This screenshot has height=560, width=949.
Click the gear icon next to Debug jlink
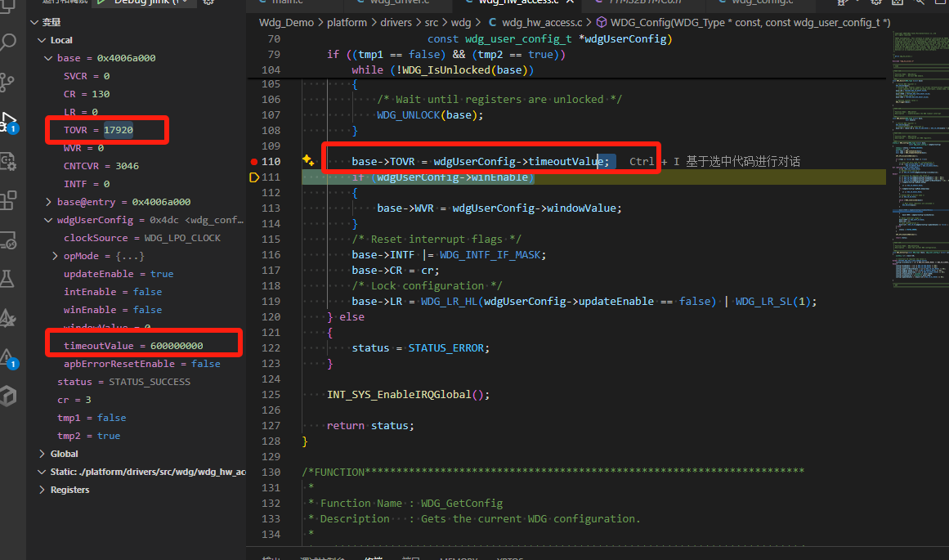tap(208, 2)
